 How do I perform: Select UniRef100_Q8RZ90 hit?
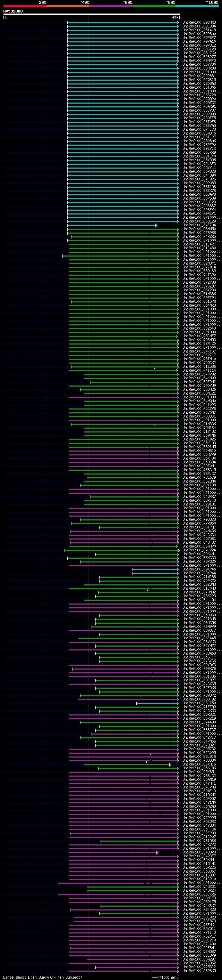pos(199,145)
